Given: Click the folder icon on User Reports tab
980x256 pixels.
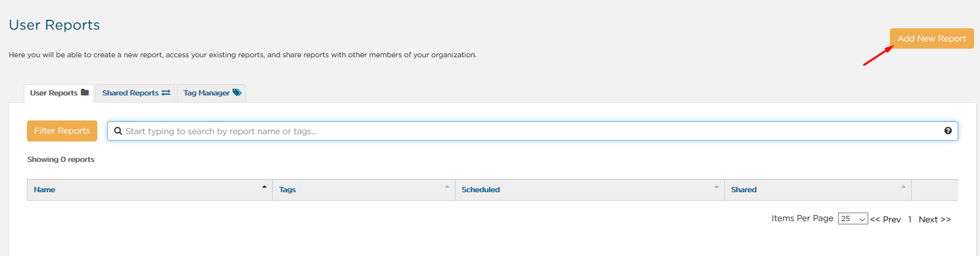Looking at the screenshot, I should (x=84, y=93).
